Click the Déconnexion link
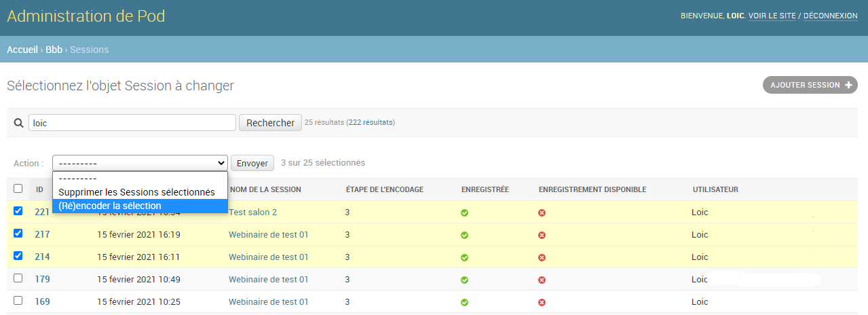This screenshot has height=315, width=868. [830, 16]
